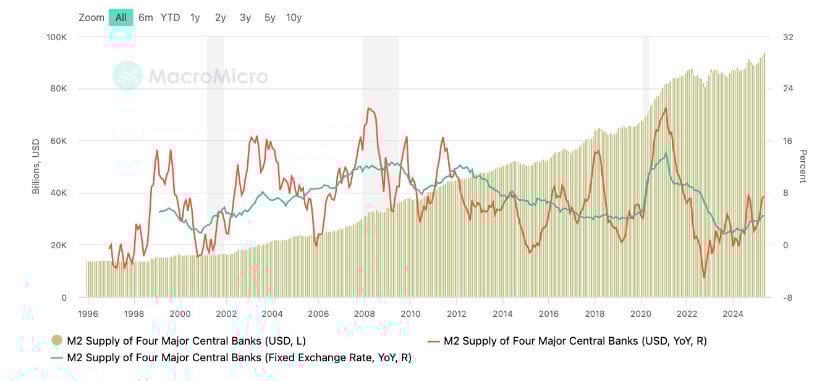Click the 2024 x-axis label
Viewport: 825px width, 381px height.
[x=733, y=315]
